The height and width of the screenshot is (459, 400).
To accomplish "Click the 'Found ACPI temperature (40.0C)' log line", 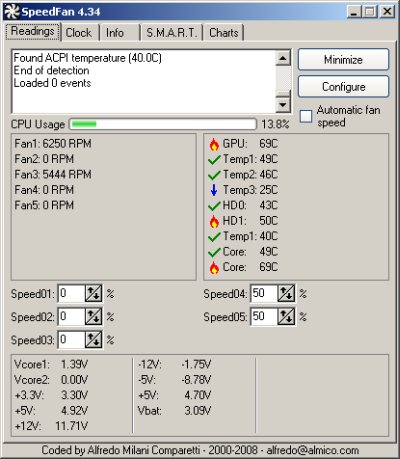I will pos(88,58).
